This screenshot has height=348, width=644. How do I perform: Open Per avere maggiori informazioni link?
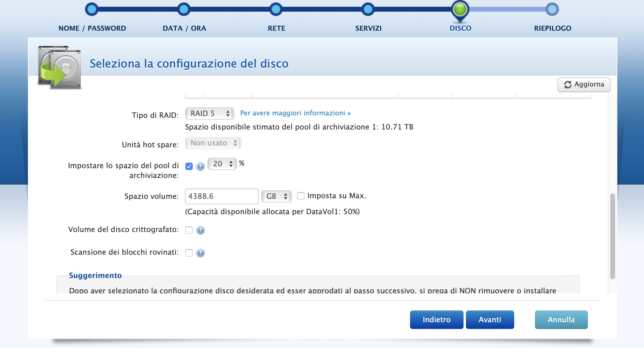(x=295, y=113)
